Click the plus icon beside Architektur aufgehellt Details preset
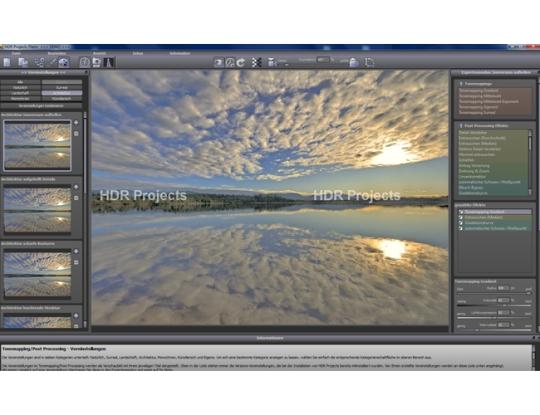This screenshot has height=415, width=540. pos(76,187)
